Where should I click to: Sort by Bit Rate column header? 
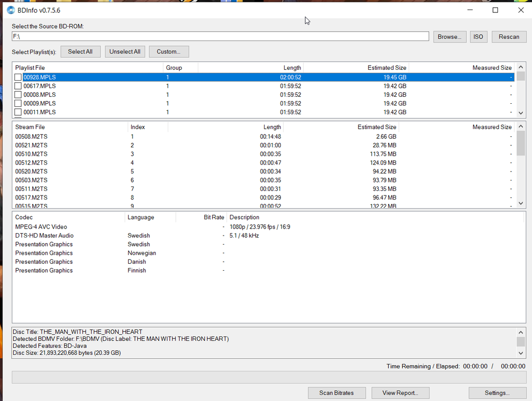click(201, 218)
